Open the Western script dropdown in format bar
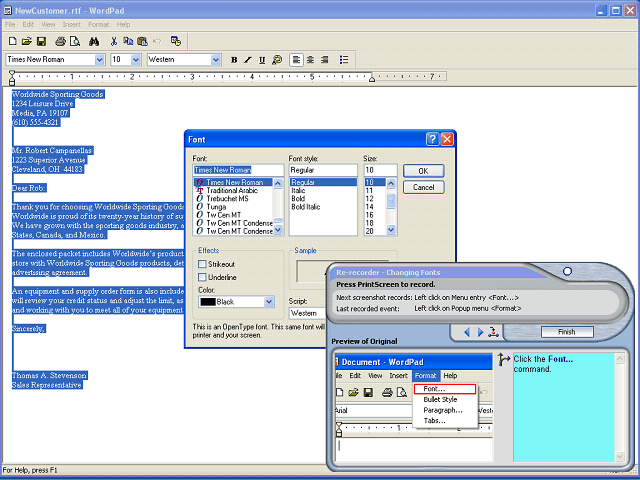Image resolution: width=640 pixels, height=480 pixels. pos(216,60)
